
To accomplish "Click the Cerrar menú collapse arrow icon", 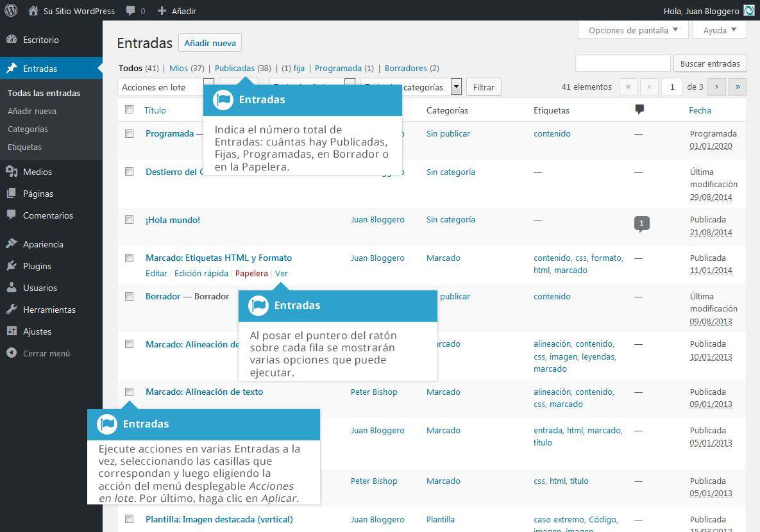I will [x=12, y=353].
